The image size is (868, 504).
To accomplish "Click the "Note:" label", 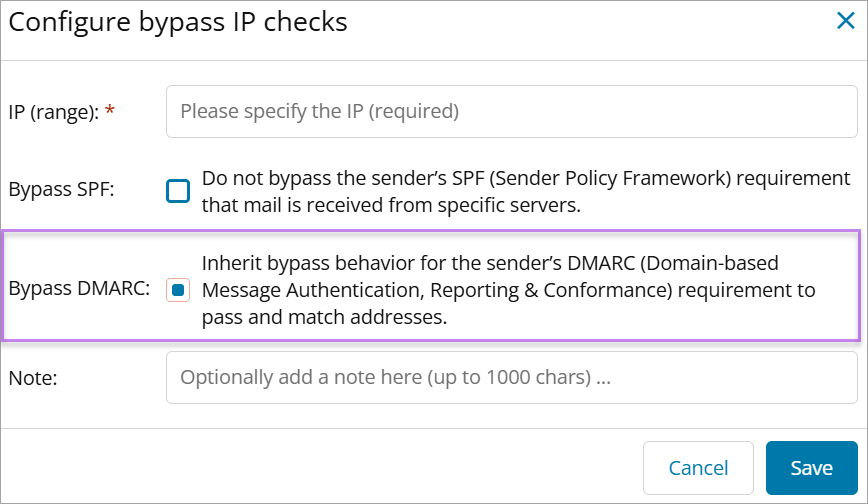I will tap(31, 378).
